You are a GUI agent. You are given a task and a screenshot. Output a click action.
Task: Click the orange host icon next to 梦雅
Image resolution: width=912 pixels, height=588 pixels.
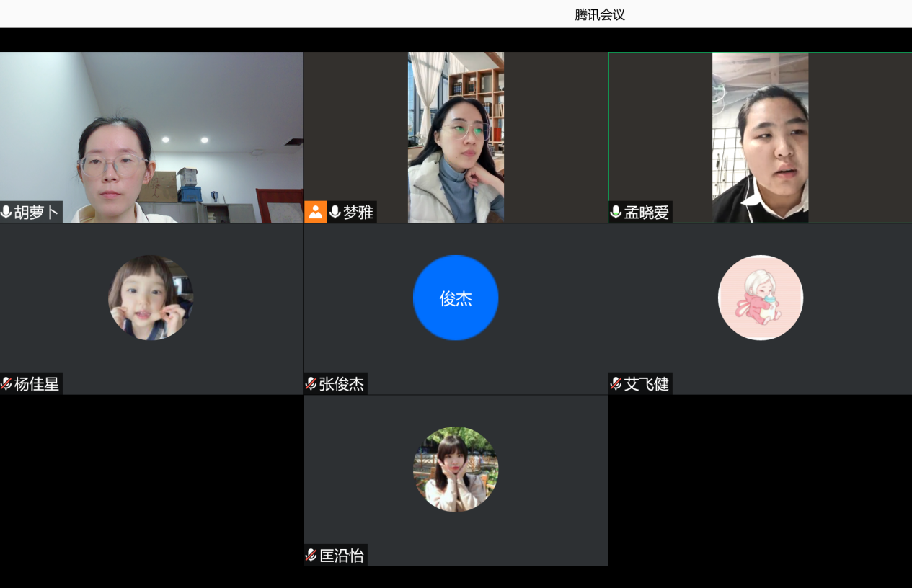[315, 212]
